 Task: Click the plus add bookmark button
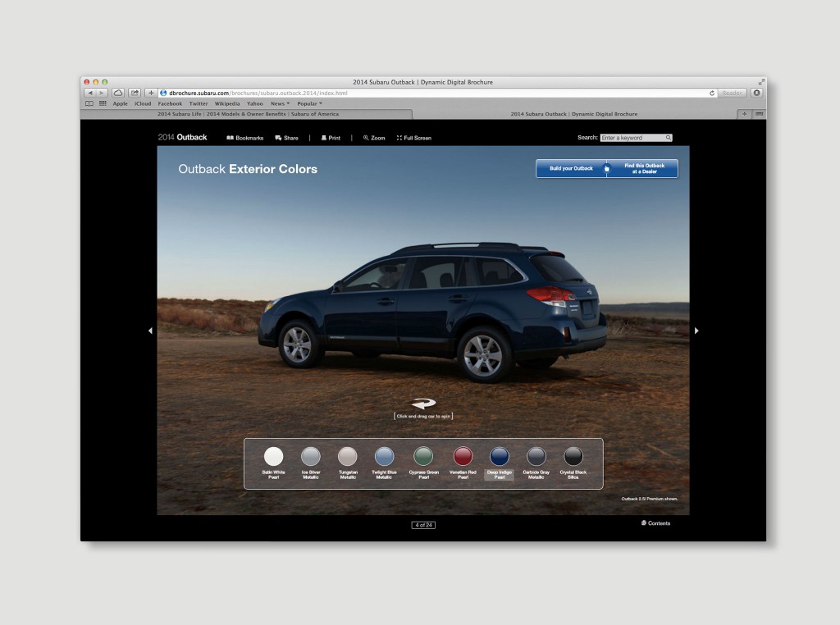151,94
